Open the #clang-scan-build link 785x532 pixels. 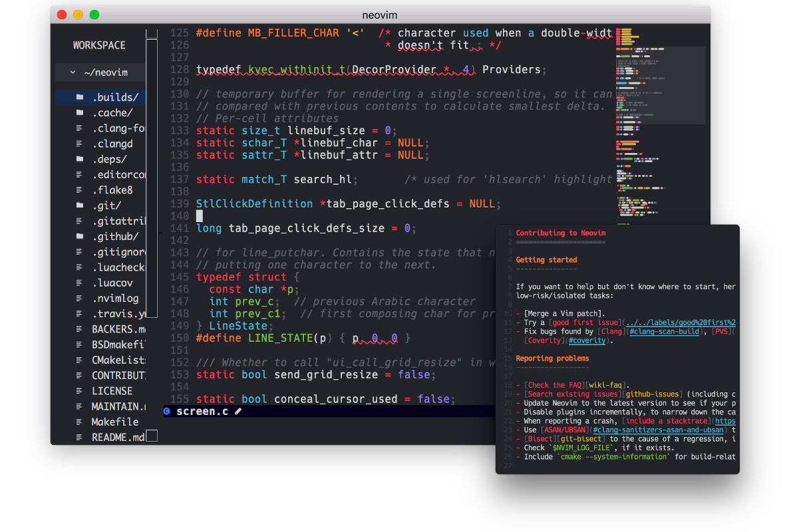pyautogui.click(x=665, y=331)
